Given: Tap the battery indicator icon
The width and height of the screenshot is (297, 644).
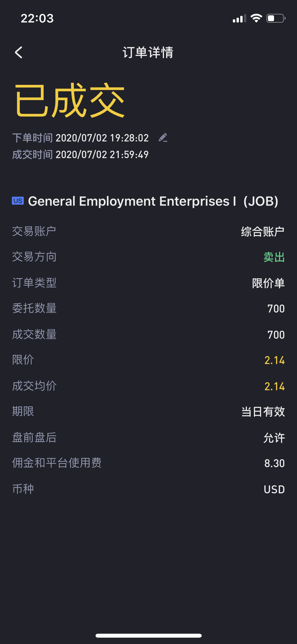Looking at the screenshot, I should coord(276,18).
